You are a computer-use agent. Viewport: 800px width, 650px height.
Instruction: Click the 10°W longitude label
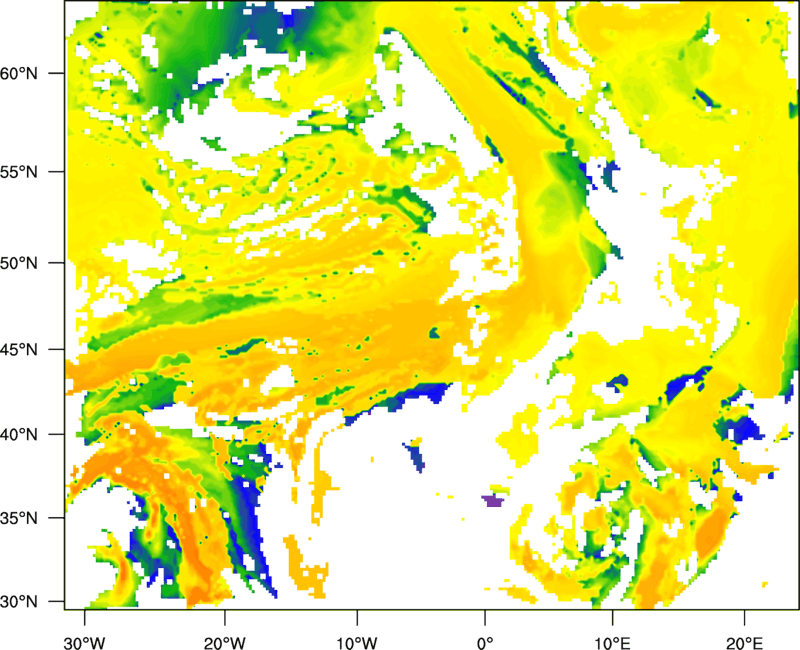357,643
